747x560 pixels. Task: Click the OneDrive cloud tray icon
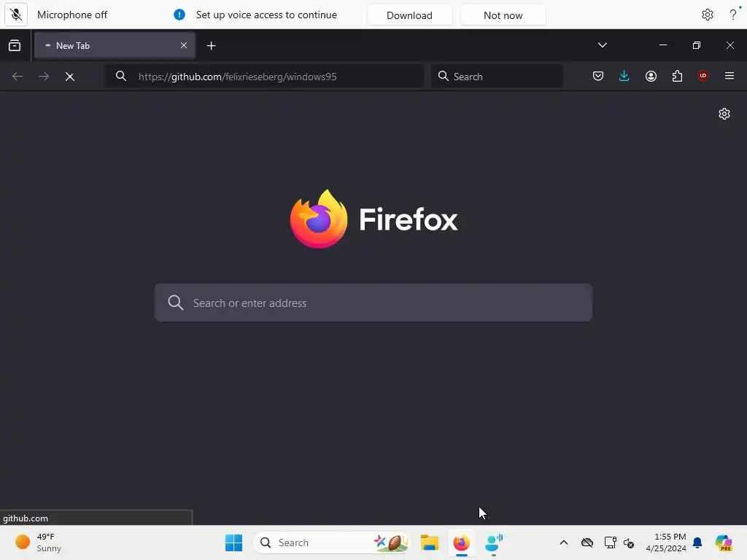pyautogui.click(x=587, y=542)
